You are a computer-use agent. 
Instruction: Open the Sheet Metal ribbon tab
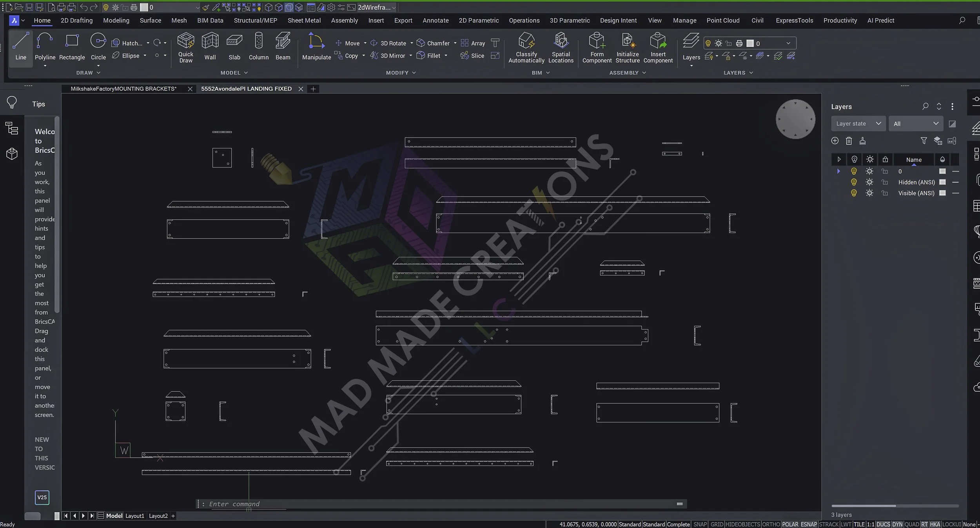304,20
